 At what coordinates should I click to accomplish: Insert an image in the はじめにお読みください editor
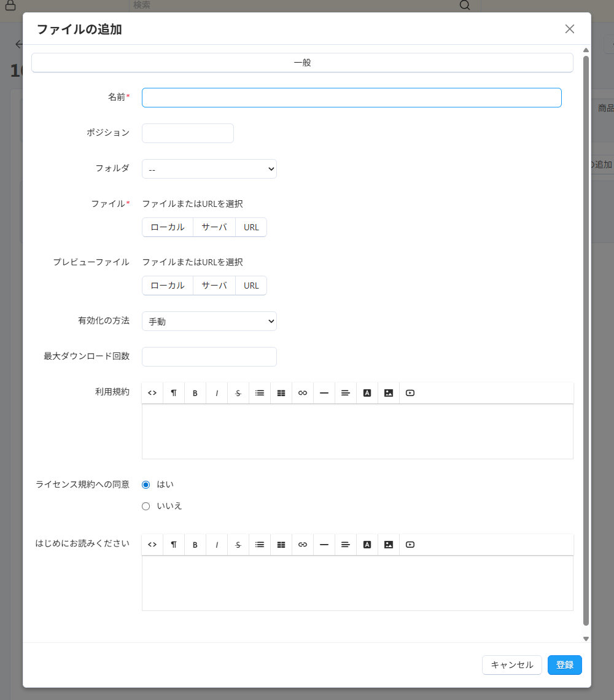[388, 544]
